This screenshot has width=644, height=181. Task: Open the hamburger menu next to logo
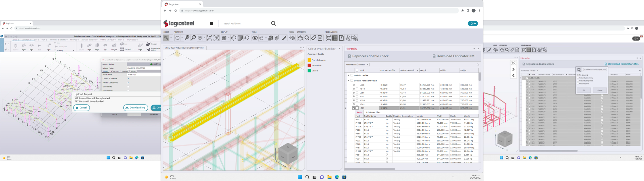pos(211,23)
